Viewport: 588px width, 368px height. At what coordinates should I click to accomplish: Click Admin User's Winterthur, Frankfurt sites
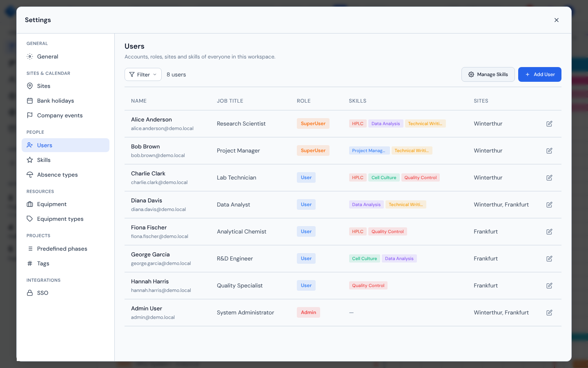pyautogui.click(x=501, y=312)
